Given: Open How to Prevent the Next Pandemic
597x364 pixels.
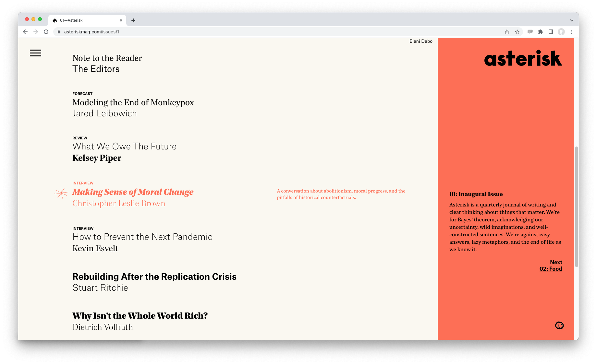Looking at the screenshot, I should pos(142,237).
